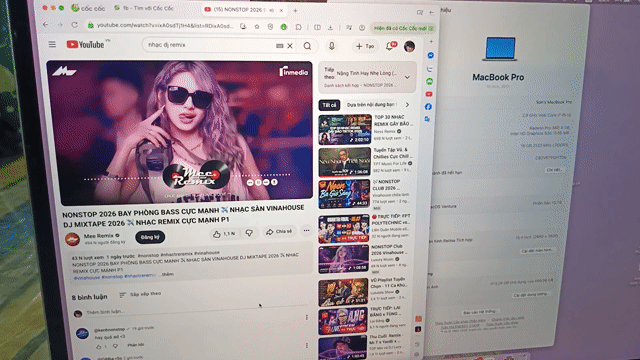Open YouTube notifications bell

[390, 46]
